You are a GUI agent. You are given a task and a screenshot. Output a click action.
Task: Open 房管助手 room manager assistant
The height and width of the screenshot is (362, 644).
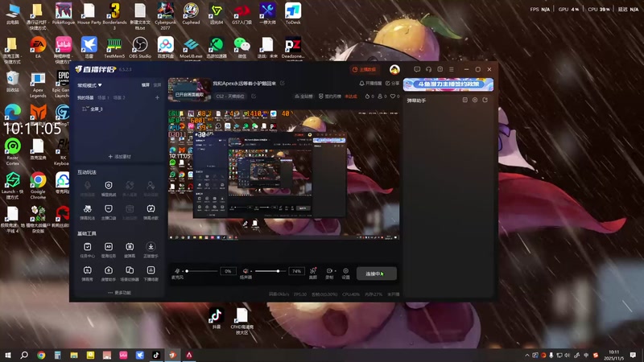tap(109, 274)
